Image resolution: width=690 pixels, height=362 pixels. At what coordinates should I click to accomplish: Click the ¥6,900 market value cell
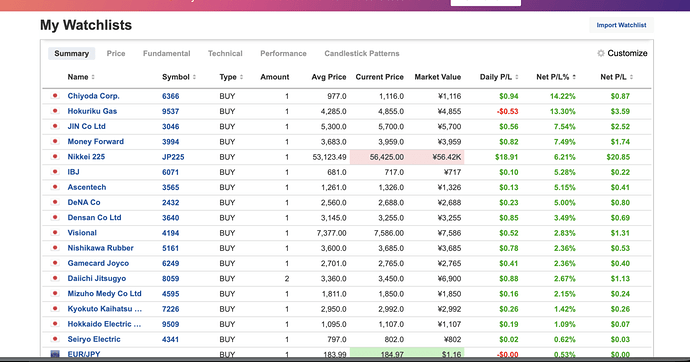tap(449, 278)
